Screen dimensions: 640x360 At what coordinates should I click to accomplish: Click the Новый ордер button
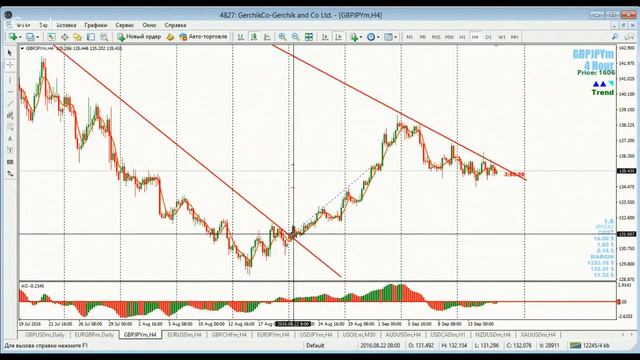pyautogui.click(x=139, y=37)
